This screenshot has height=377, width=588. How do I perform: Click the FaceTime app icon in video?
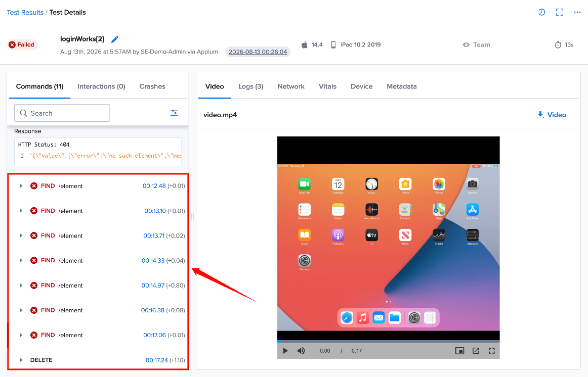pyautogui.click(x=305, y=184)
